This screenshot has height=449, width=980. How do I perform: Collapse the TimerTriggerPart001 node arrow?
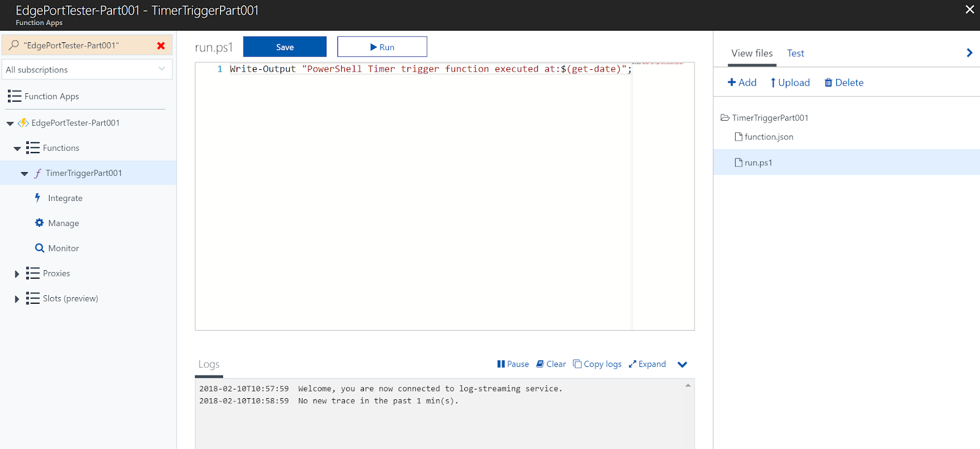point(24,174)
